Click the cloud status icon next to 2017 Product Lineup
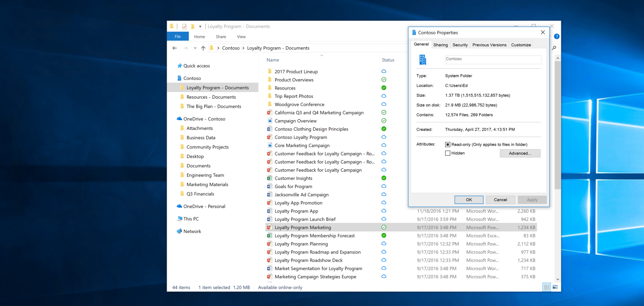The image size is (644, 306). [x=384, y=71]
